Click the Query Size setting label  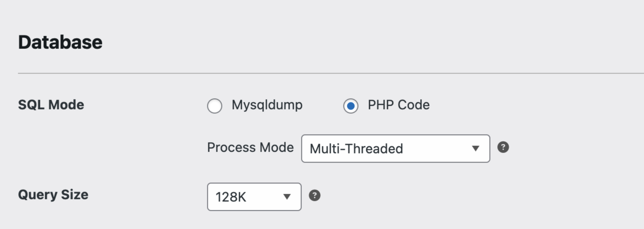pos(53,195)
